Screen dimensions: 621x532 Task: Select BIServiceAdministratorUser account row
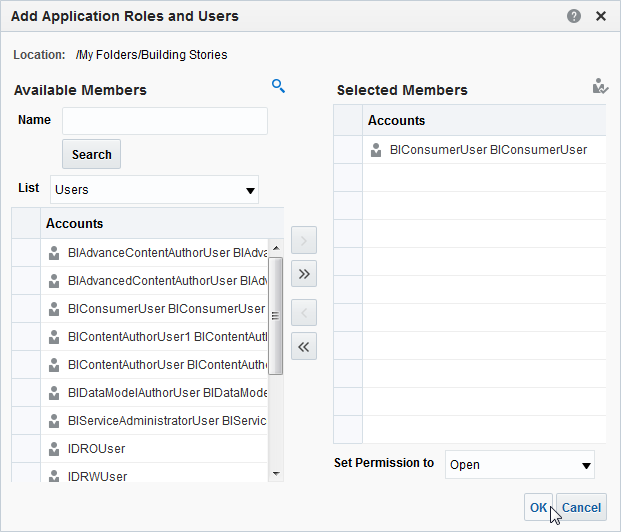[155, 421]
